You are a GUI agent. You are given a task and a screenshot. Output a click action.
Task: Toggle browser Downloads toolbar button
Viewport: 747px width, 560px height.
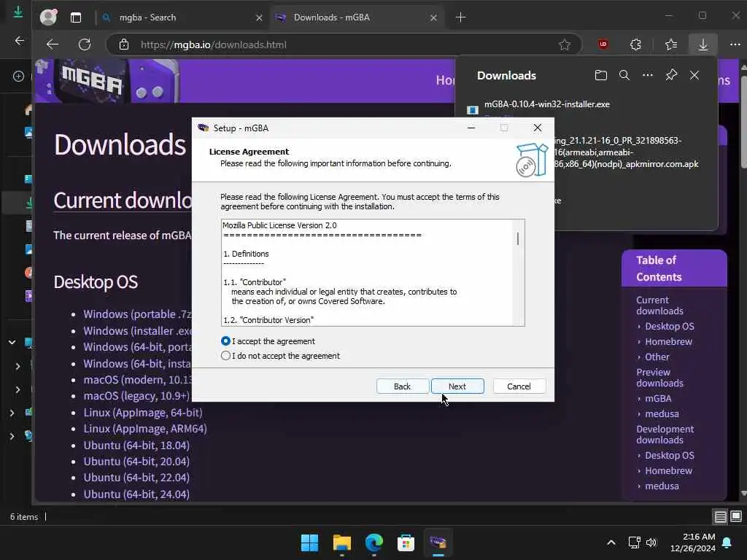click(703, 44)
